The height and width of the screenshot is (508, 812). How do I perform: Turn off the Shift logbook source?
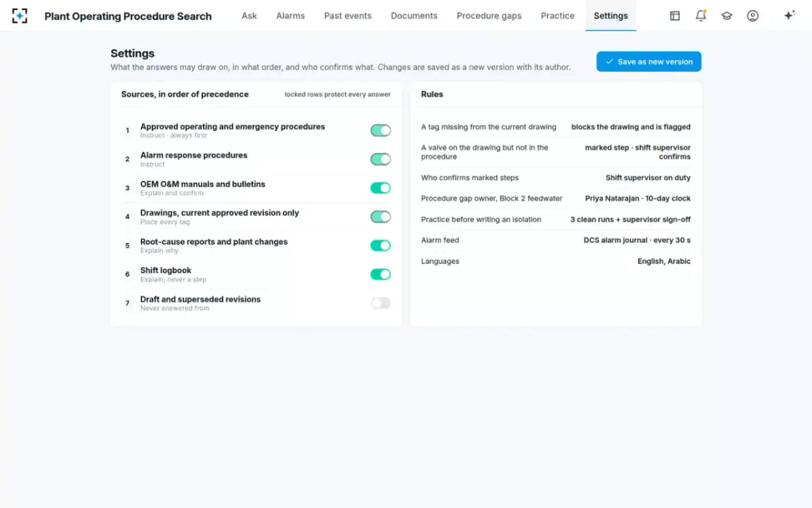380,274
